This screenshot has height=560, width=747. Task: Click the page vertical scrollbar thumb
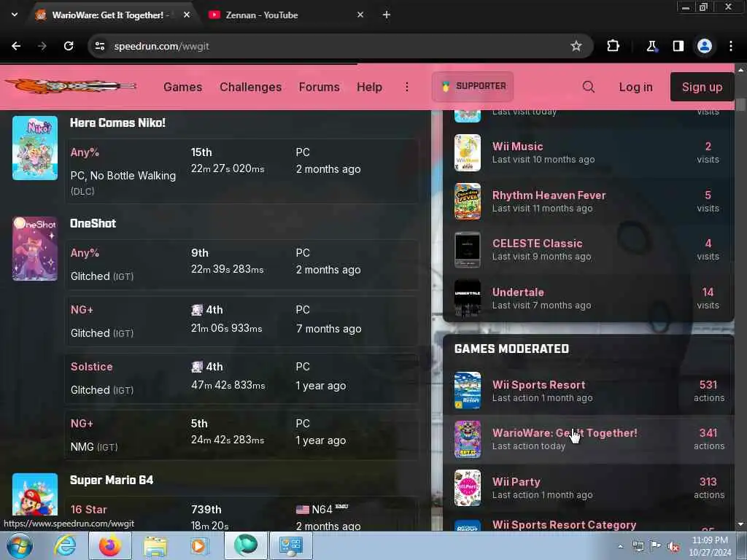(740, 104)
